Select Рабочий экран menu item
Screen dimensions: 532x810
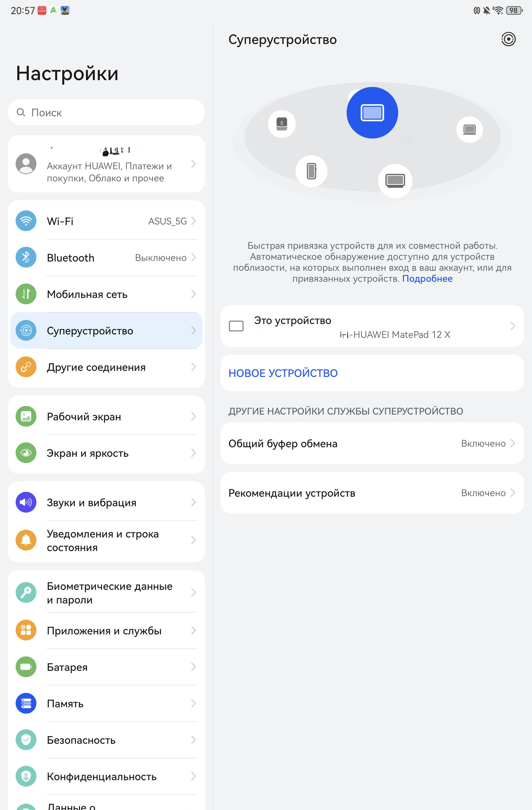pos(106,416)
